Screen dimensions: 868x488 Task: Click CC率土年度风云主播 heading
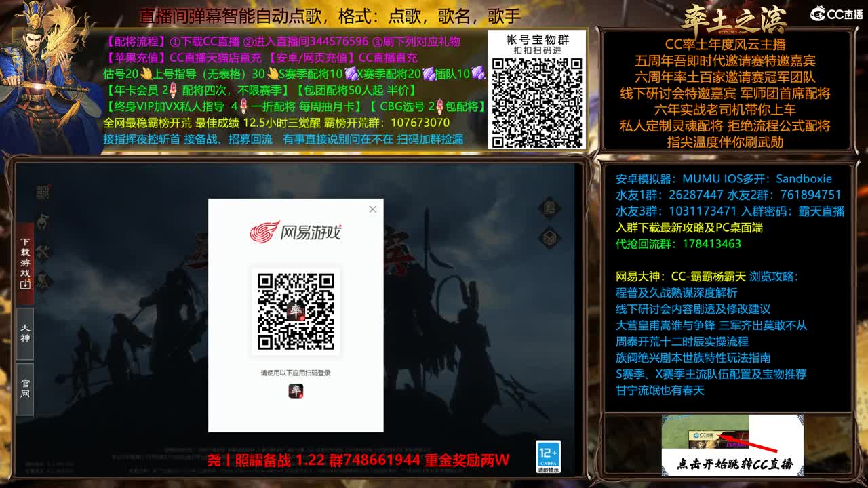pyautogui.click(x=725, y=45)
